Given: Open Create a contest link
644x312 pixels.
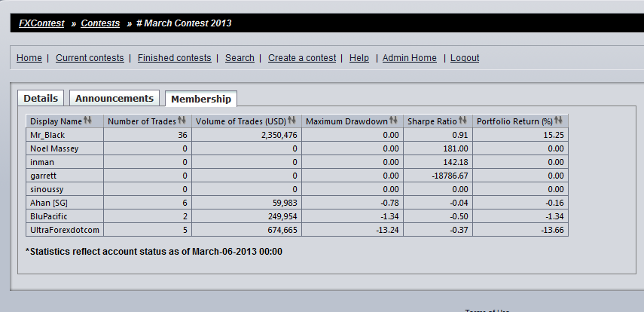Looking at the screenshot, I should pos(302,58).
